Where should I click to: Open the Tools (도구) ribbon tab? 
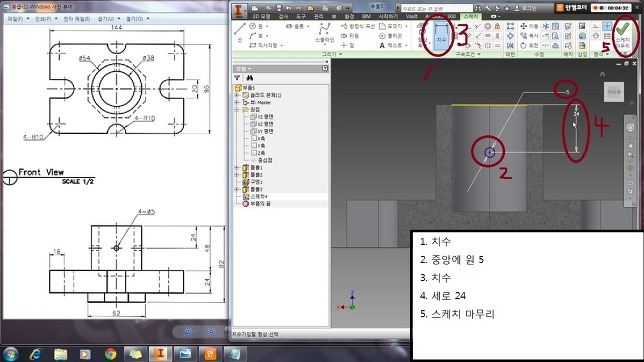tap(301, 16)
